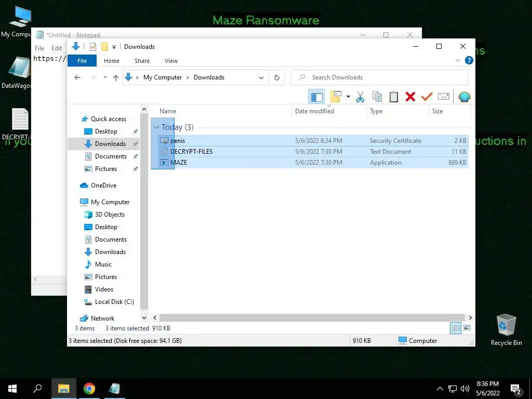Open Quick access in navigation pane
The height and width of the screenshot is (399, 532).
point(108,119)
